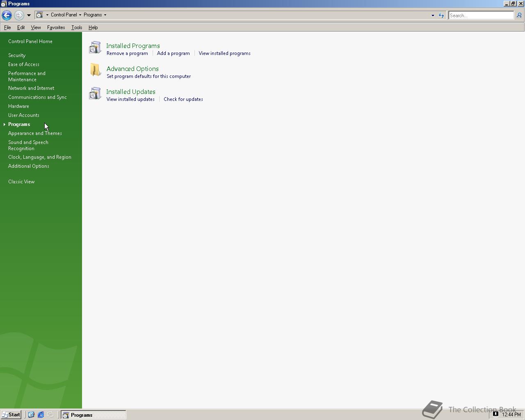Open the Start menu
Viewport: 525px width, 420px height.
(11, 415)
